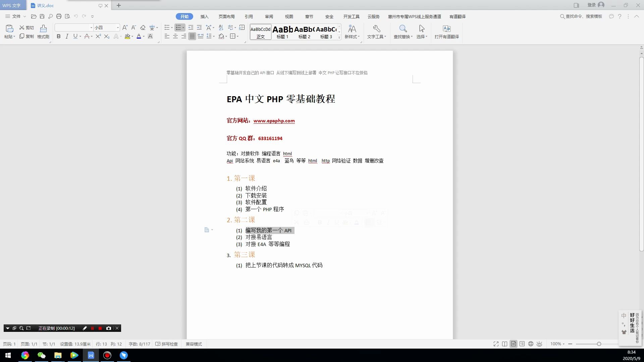Expand highlight color dropdown arrow
The image size is (644, 362).
click(132, 37)
